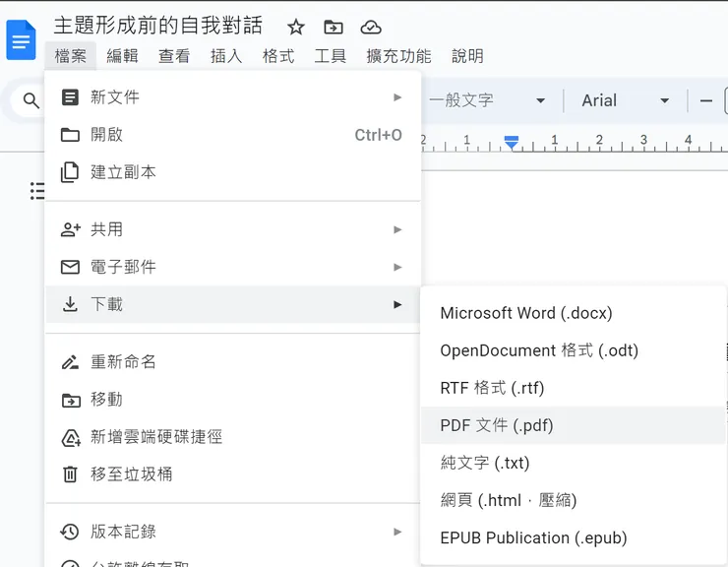Click the Google Docs home icon

(21, 40)
